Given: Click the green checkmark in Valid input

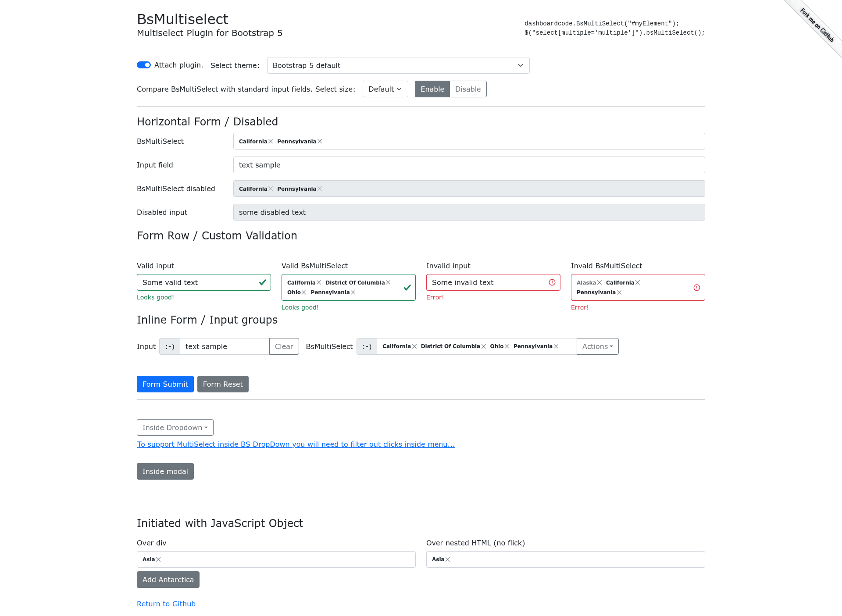Looking at the screenshot, I should pos(263,282).
